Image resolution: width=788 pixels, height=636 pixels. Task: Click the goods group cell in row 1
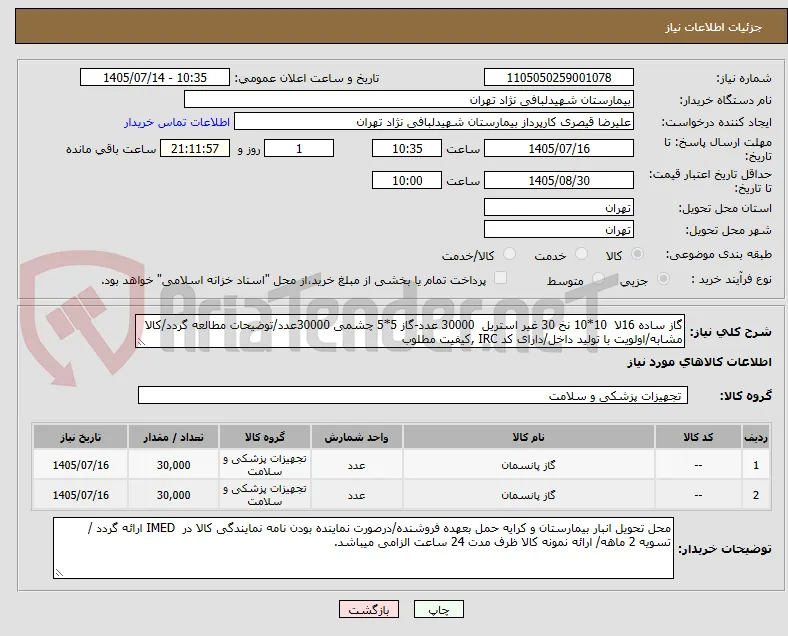coord(265,465)
